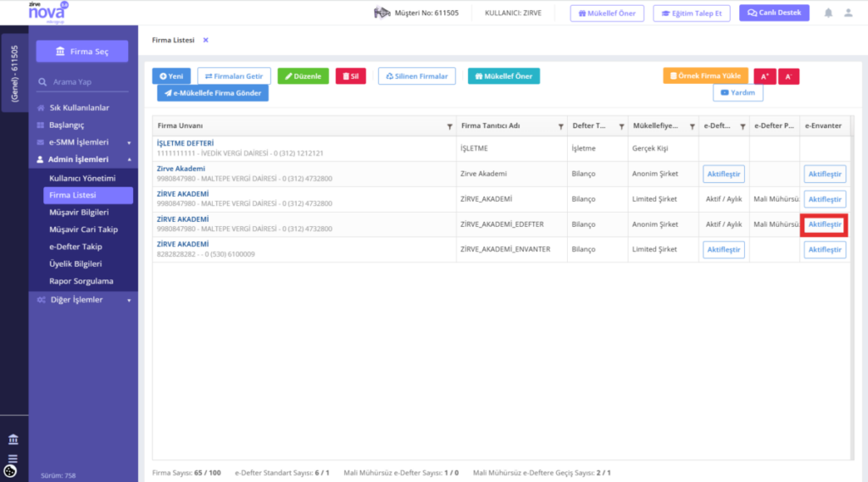The width and height of the screenshot is (868, 482).
Task: Open Canlı Destek live support
Action: point(774,13)
